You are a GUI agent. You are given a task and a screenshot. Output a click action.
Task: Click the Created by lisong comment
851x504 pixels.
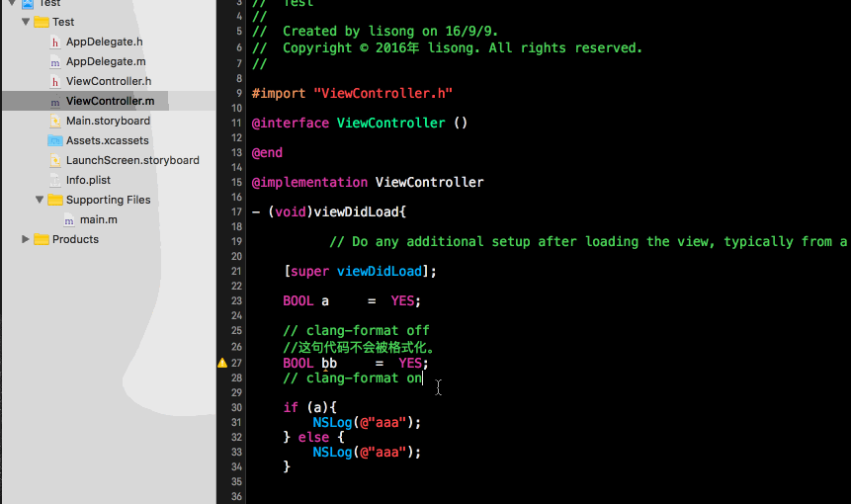click(375, 32)
